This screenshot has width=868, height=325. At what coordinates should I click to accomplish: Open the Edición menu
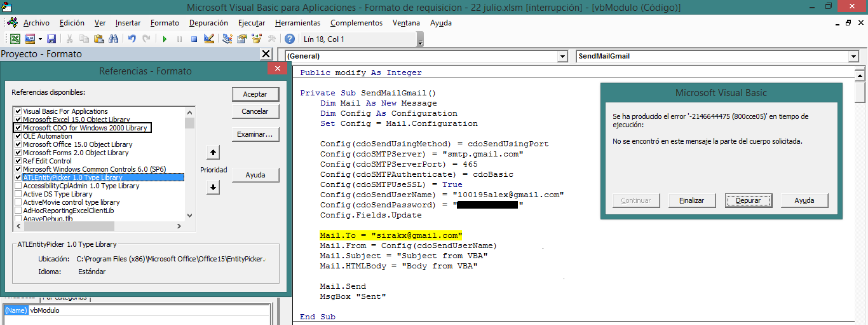(72, 23)
